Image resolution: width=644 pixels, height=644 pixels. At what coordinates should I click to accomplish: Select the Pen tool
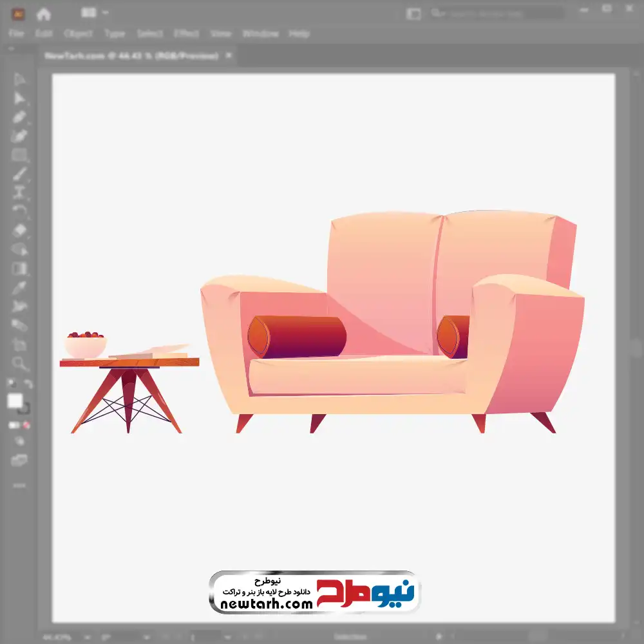click(19, 117)
